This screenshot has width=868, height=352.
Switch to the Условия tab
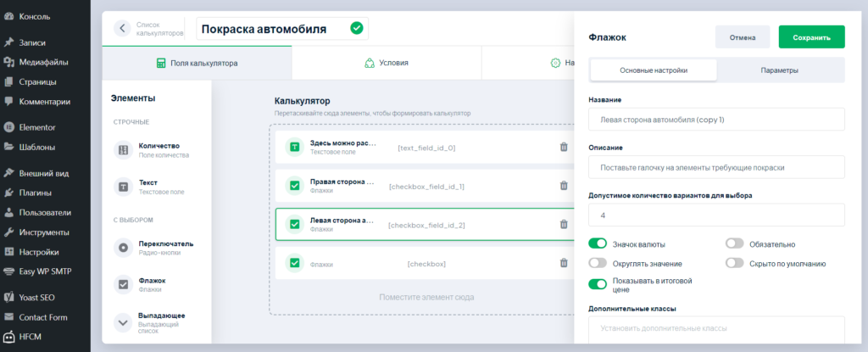tap(387, 64)
